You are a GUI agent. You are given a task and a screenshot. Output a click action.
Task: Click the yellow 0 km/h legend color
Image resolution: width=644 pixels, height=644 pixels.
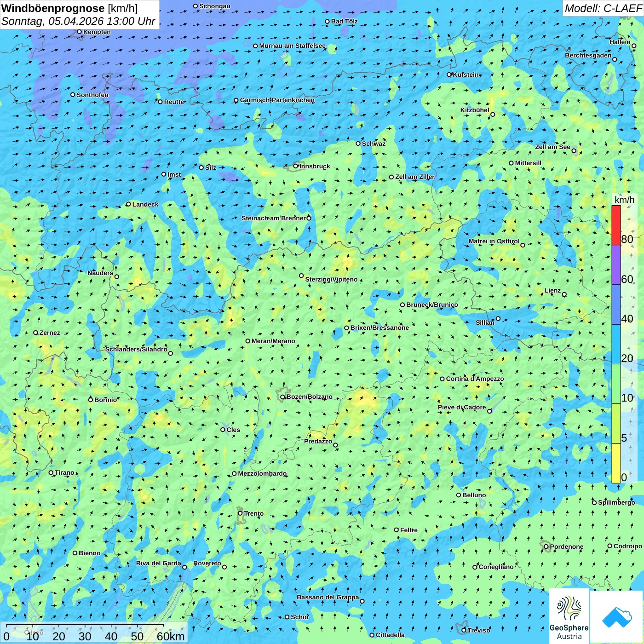(616, 463)
